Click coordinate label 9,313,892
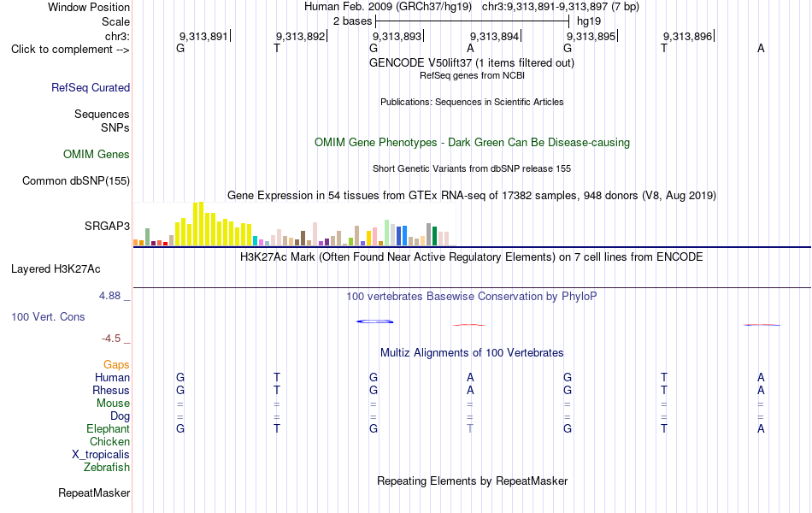This screenshot has width=812, height=513. 300,36
